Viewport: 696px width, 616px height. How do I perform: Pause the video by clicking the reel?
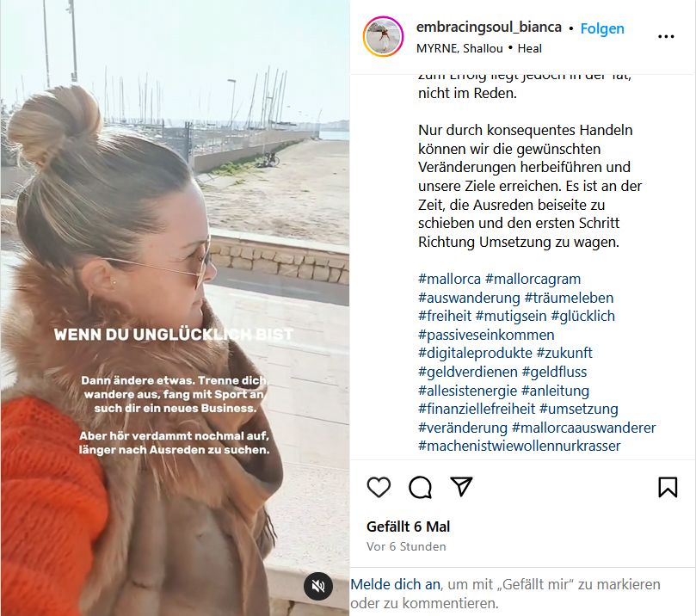[x=175, y=222]
